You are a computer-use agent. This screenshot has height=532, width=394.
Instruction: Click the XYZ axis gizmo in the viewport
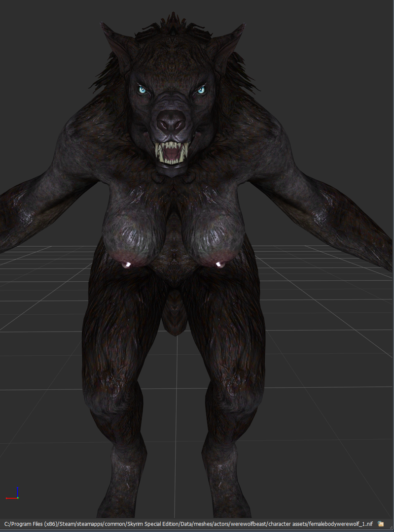(x=12, y=494)
